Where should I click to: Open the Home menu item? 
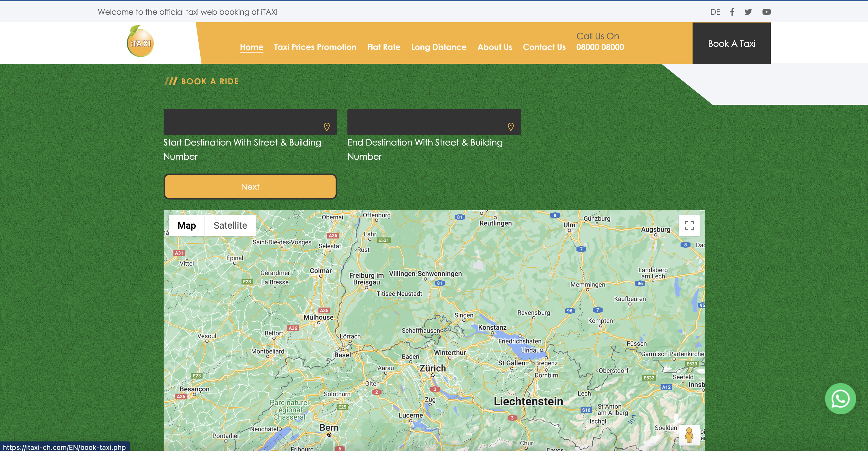tap(251, 47)
